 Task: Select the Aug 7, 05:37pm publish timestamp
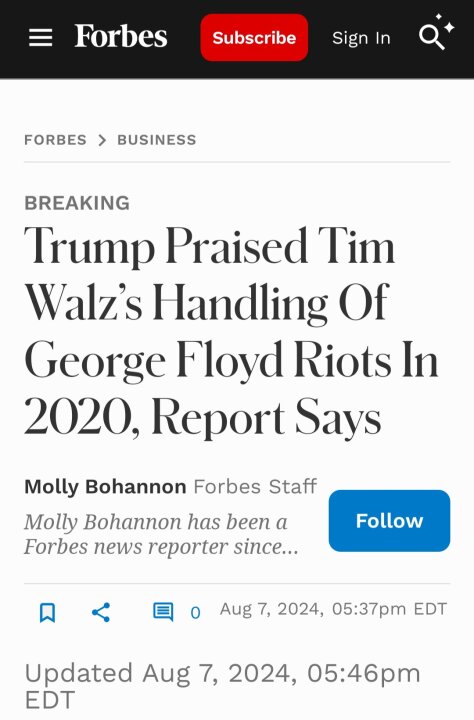tap(333, 609)
